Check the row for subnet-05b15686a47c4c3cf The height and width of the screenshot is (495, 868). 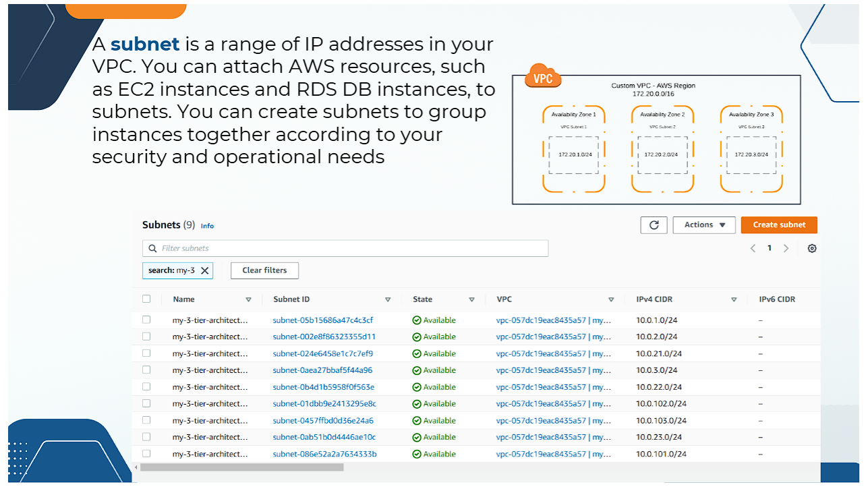pos(146,320)
